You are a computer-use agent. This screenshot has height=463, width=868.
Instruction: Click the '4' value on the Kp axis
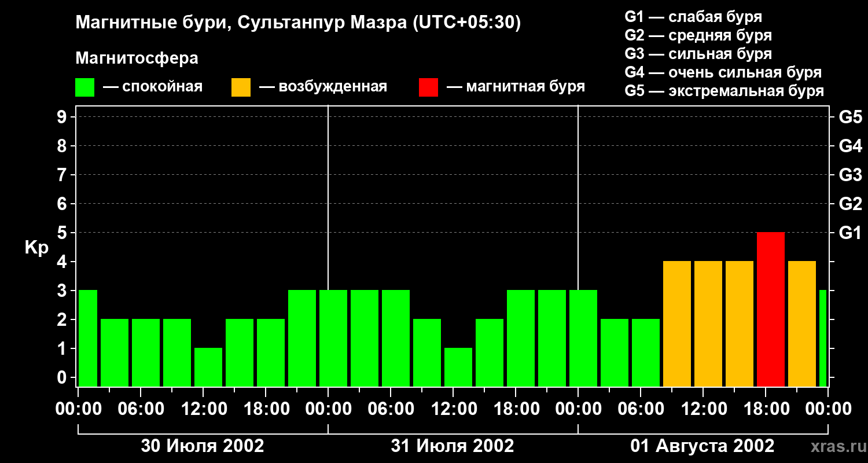coord(63,262)
